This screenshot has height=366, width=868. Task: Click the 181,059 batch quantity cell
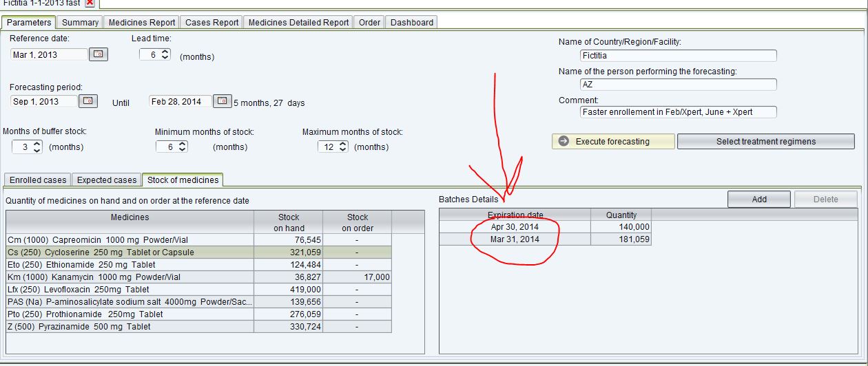[621, 239]
